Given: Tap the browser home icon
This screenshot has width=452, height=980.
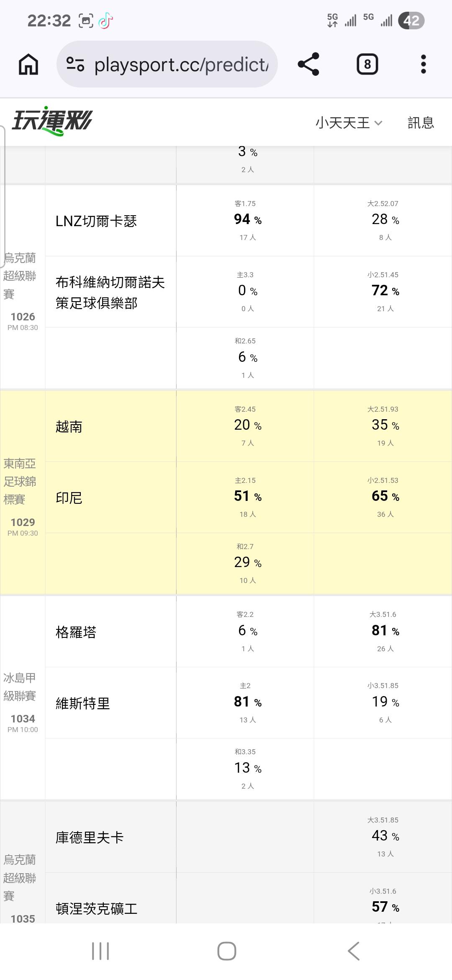Looking at the screenshot, I should coord(28,64).
